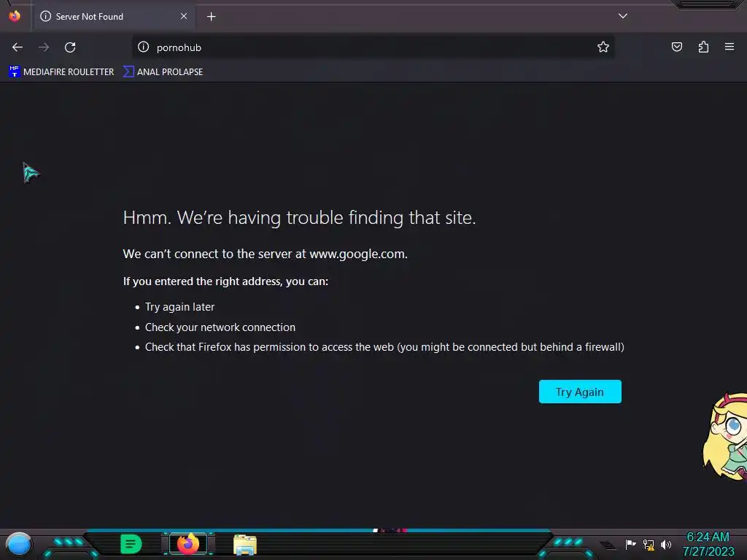747x560 pixels.
Task: Open the Extensions puzzle icon
Action: click(x=703, y=47)
